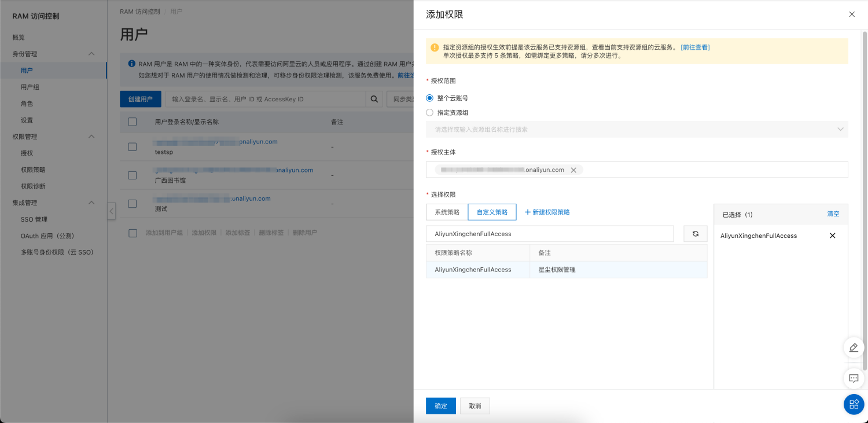Open OAuth 应用（公测） in sidebar
The width and height of the screenshot is (868, 423).
[x=47, y=236]
